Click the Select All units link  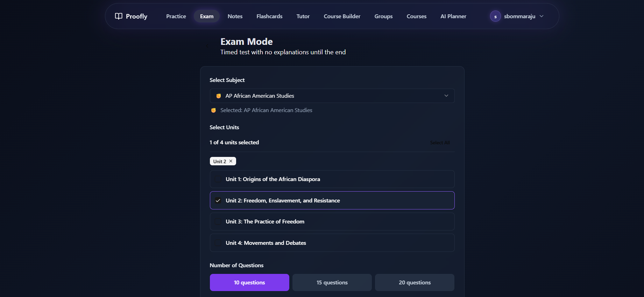click(440, 143)
